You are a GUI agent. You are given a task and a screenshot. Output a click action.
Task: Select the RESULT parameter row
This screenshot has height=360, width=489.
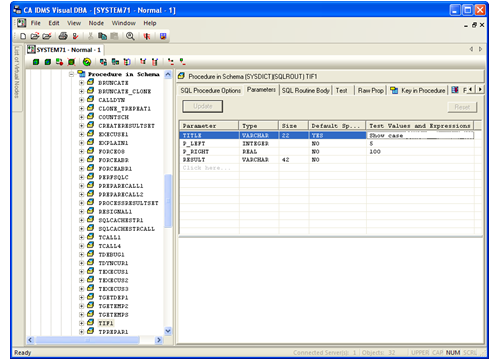click(x=327, y=160)
